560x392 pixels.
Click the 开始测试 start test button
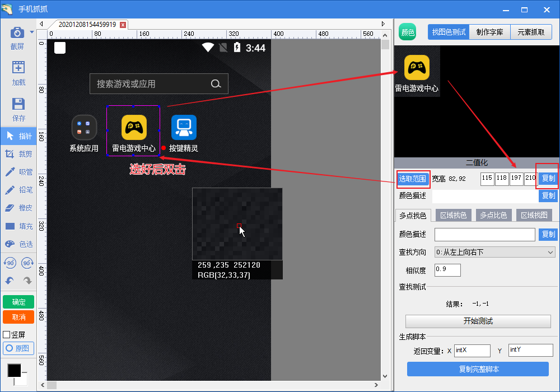[x=478, y=321]
